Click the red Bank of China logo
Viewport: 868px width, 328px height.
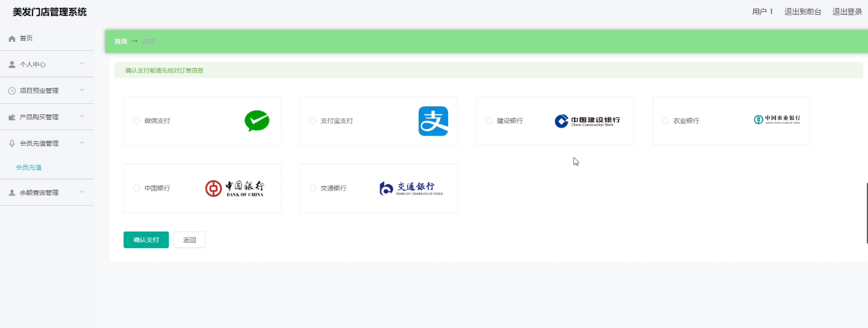click(234, 189)
